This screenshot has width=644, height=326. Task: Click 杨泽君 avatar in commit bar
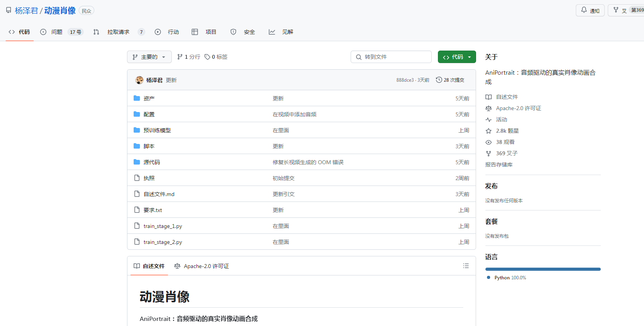pos(139,80)
